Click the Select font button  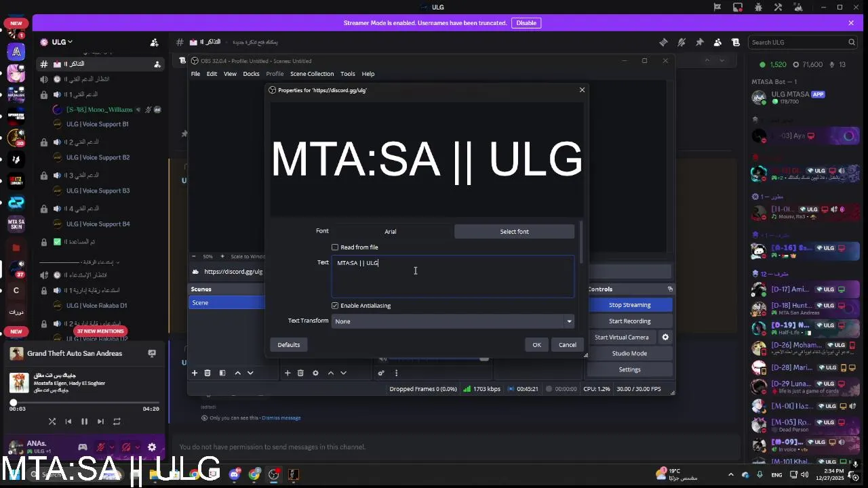[x=514, y=232]
